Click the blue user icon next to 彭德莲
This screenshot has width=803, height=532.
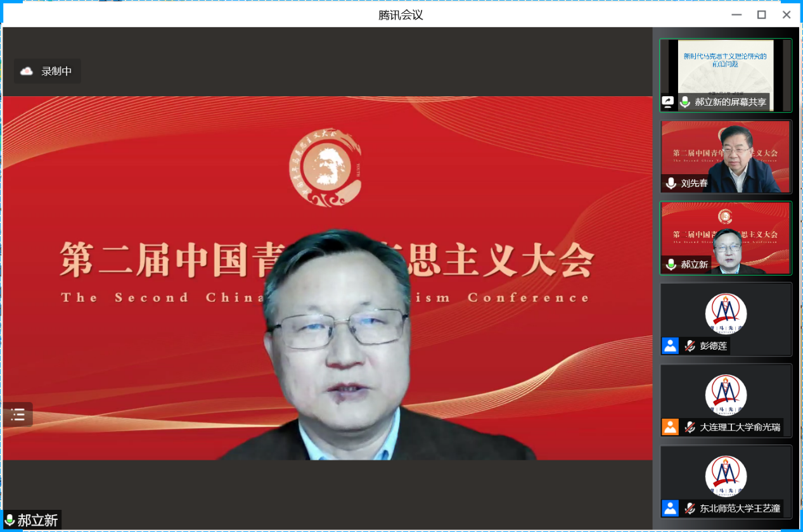[670, 346]
